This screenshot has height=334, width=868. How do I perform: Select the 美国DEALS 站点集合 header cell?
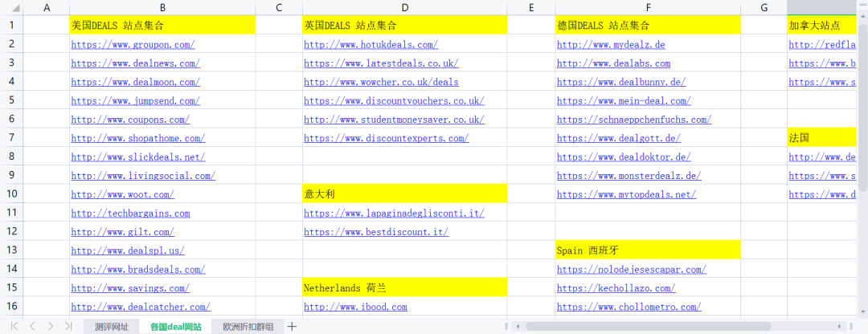162,25
